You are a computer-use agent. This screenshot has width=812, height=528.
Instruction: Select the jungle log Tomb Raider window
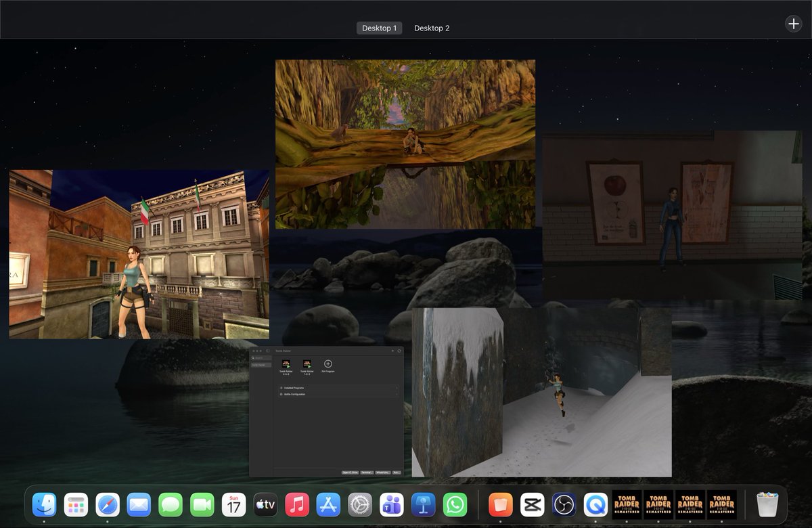click(x=405, y=144)
